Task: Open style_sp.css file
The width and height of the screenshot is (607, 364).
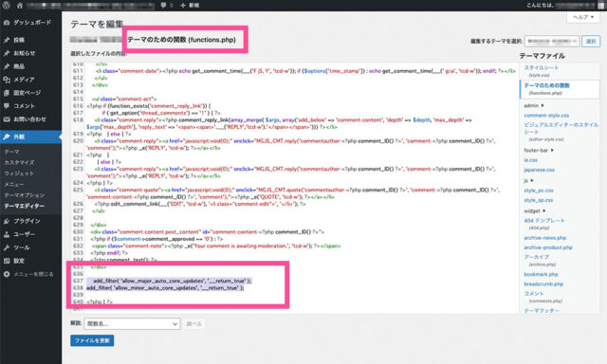Action: (539, 200)
